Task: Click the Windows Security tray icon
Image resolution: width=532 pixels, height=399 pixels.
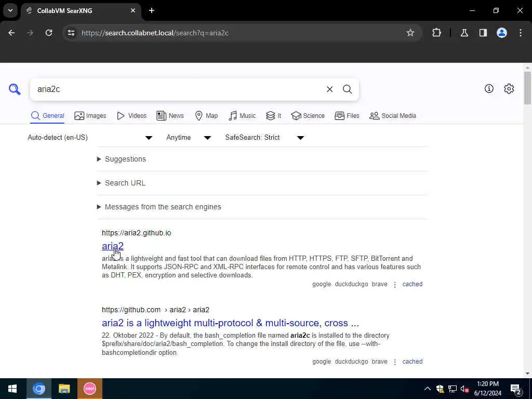Action: [x=440, y=389]
